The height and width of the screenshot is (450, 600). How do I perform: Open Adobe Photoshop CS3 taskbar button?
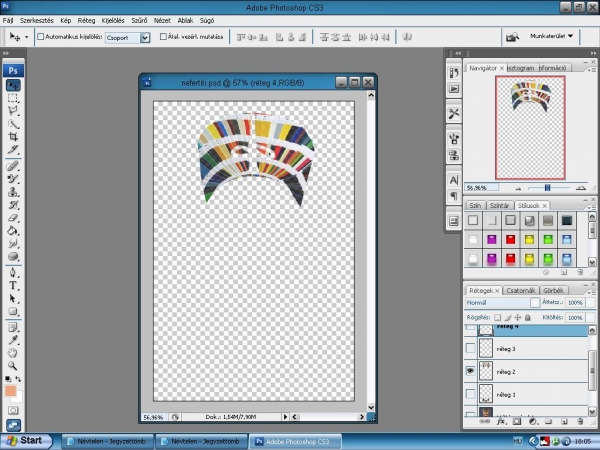pyautogui.click(x=295, y=442)
